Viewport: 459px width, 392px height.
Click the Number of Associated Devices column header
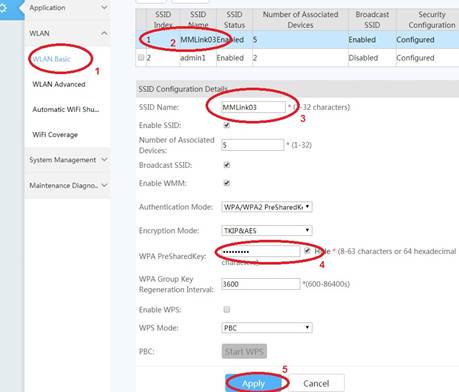point(300,20)
